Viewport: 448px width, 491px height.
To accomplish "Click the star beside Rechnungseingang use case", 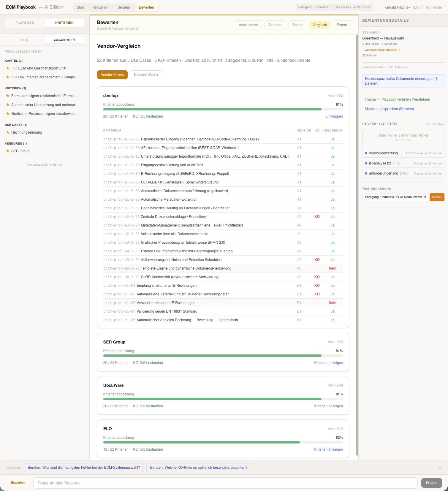I will coord(8,132).
